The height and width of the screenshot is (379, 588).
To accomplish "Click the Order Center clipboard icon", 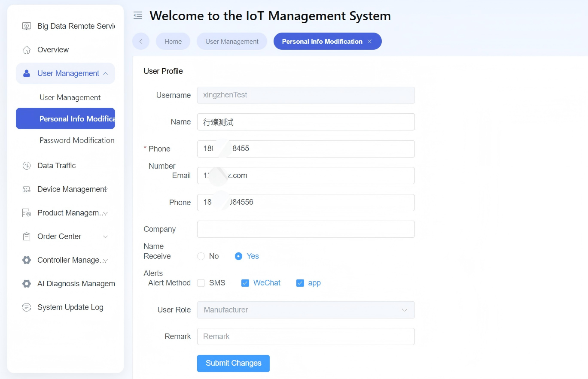I will tap(27, 236).
